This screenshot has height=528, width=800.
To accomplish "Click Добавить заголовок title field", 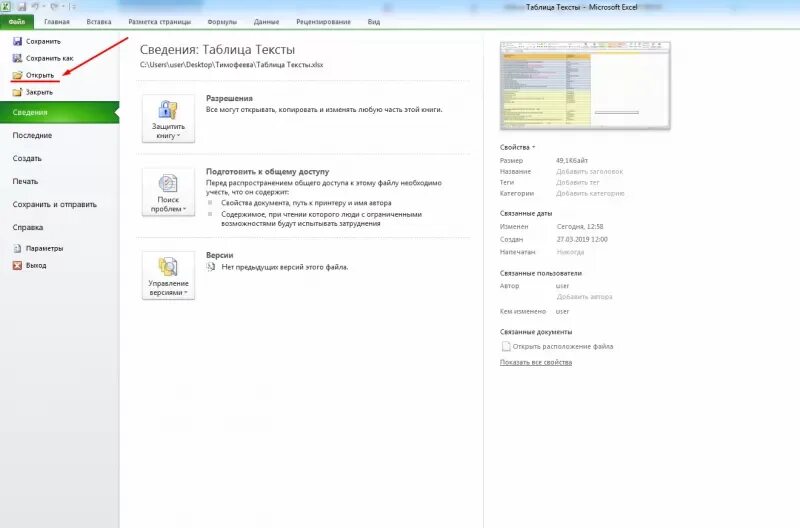I will click(589, 171).
